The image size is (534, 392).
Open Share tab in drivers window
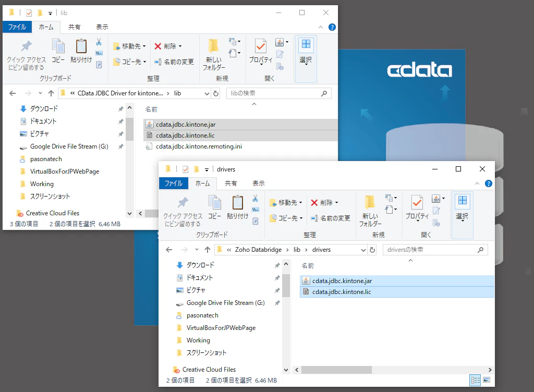point(230,183)
